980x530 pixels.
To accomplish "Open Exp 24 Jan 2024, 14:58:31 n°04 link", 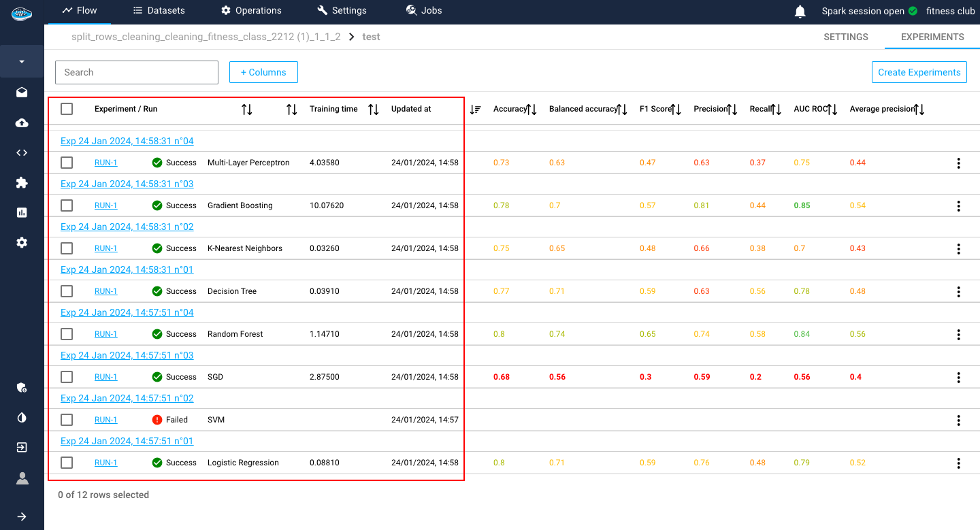I will 127,141.
